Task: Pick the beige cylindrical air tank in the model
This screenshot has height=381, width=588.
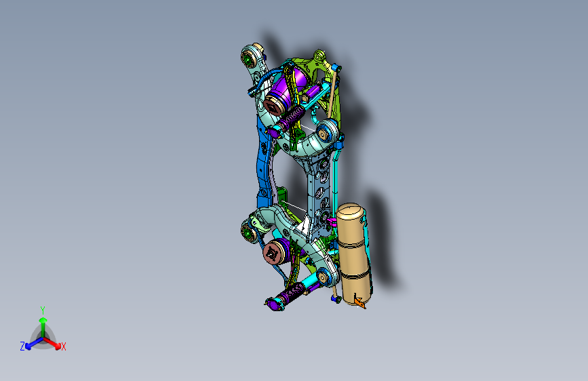Action: [353, 254]
